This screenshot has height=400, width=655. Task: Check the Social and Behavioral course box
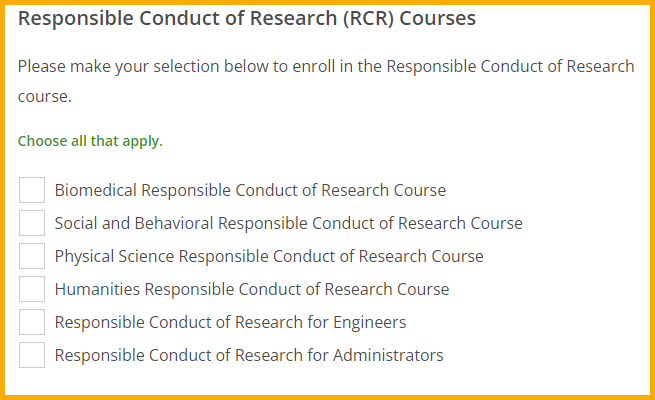tap(32, 223)
